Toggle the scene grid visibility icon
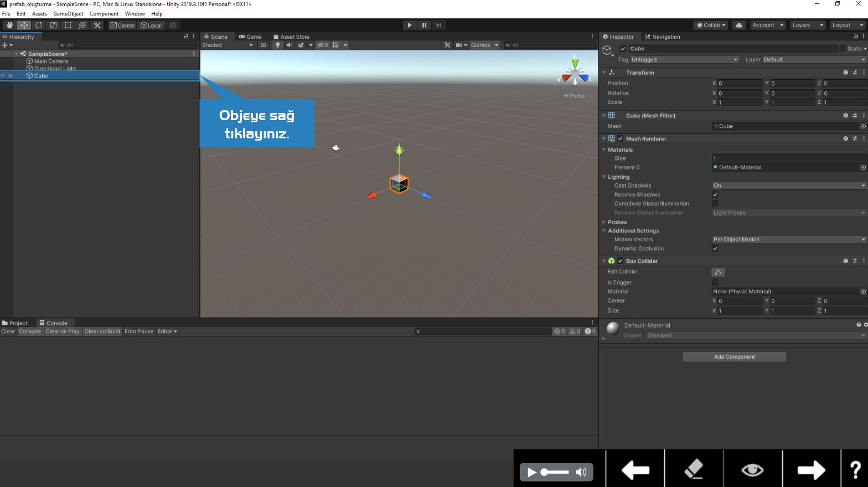Image resolution: width=868 pixels, height=487 pixels. click(335, 45)
